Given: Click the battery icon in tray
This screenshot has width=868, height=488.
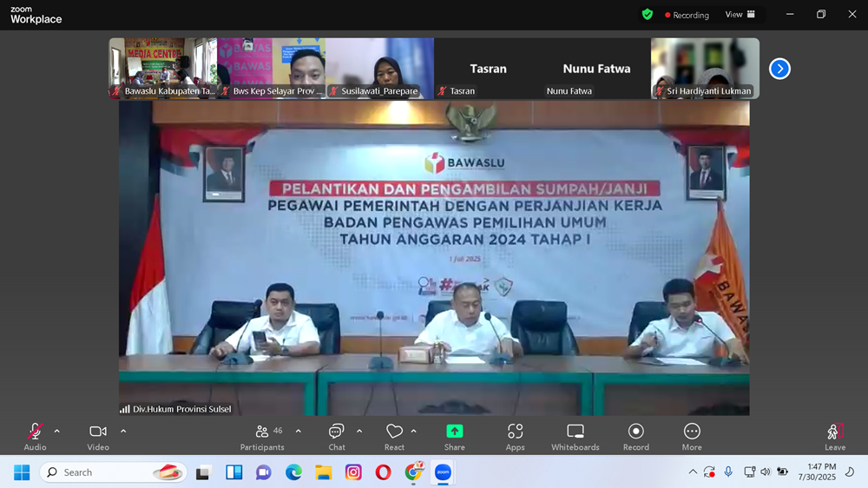Looking at the screenshot, I should point(782,472).
